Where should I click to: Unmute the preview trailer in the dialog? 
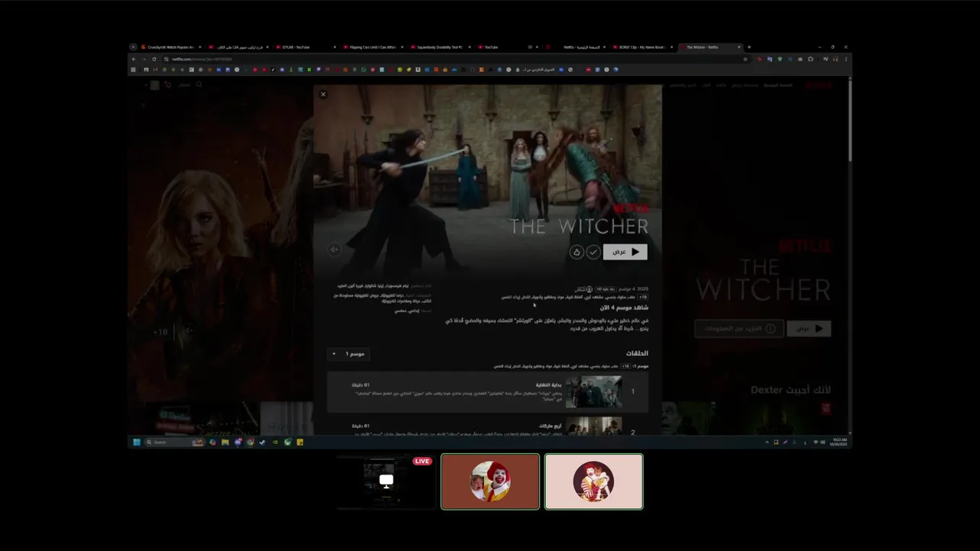(x=334, y=249)
